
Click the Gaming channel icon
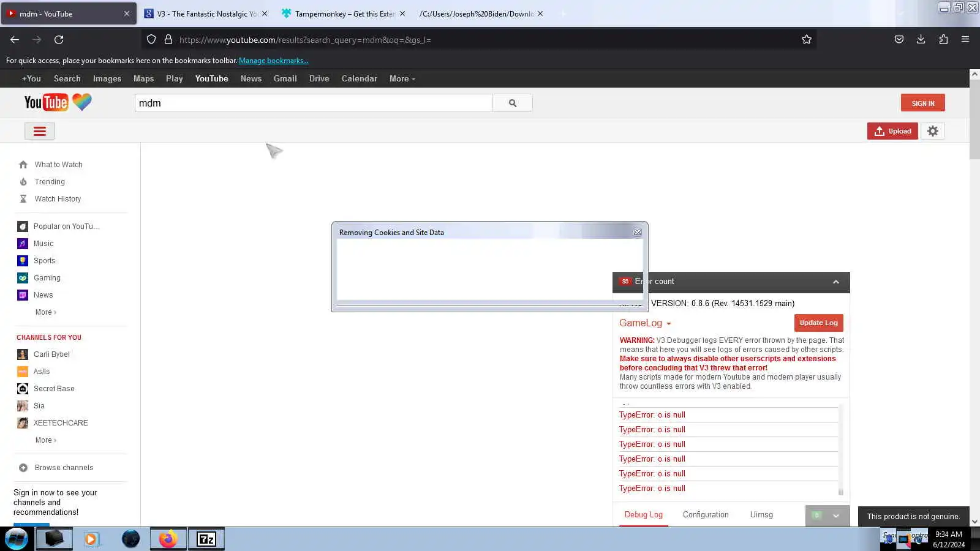pos(23,278)
